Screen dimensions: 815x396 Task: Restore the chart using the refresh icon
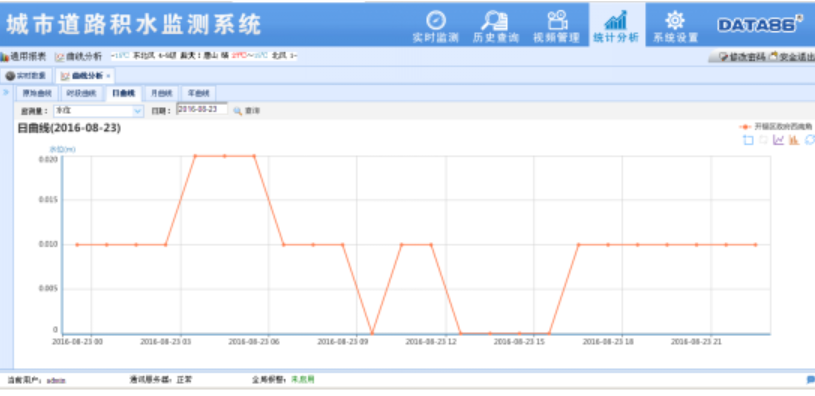[x=809, y=140]
